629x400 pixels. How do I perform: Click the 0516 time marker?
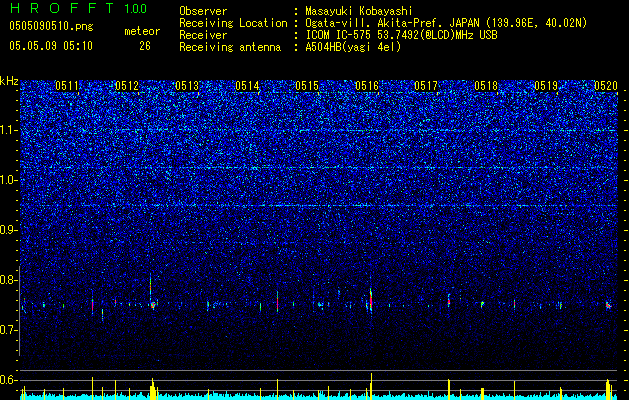pos(367,86)
